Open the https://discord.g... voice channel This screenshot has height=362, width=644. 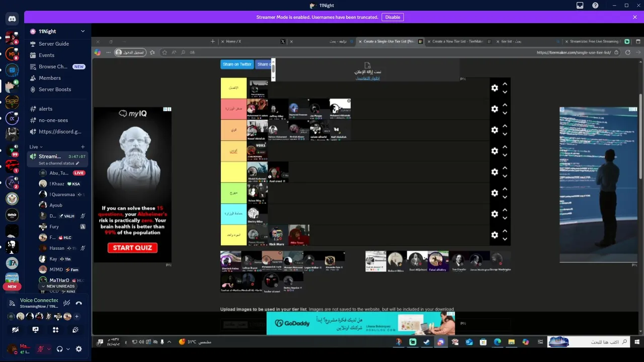point(58,132)
